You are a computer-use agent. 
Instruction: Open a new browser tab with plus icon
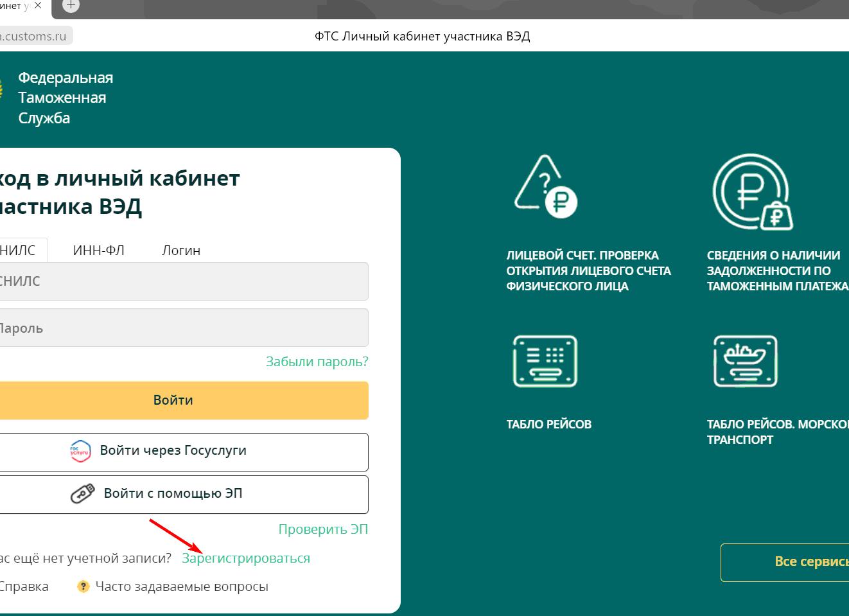coord(71,5)
